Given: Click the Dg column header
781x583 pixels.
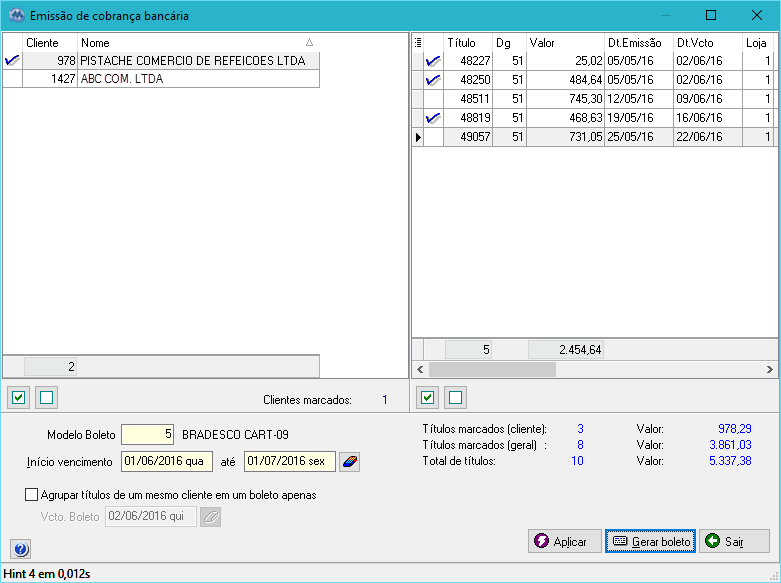Looking at the screenshot, I should [509, 43].
